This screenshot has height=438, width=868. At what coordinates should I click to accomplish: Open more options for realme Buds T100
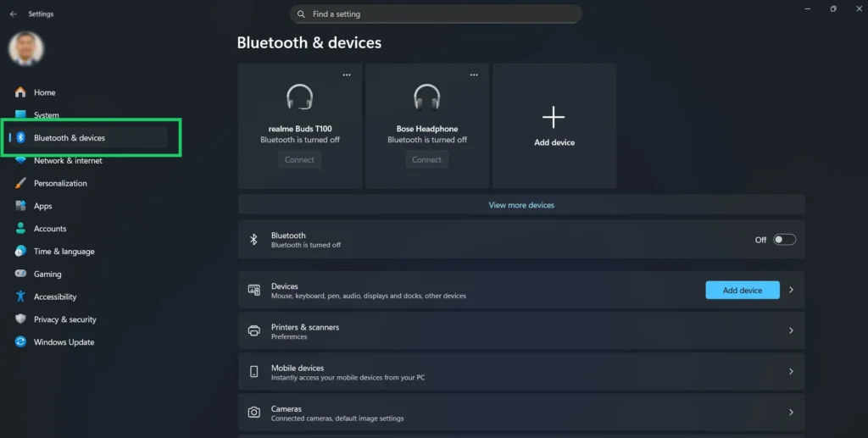pyautogui.click(x=347, y=75)
